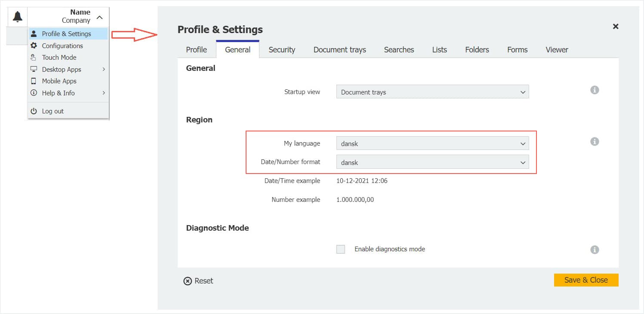
Task: Click the gear icon for Configurations
Action: click(x=34, y=46)
